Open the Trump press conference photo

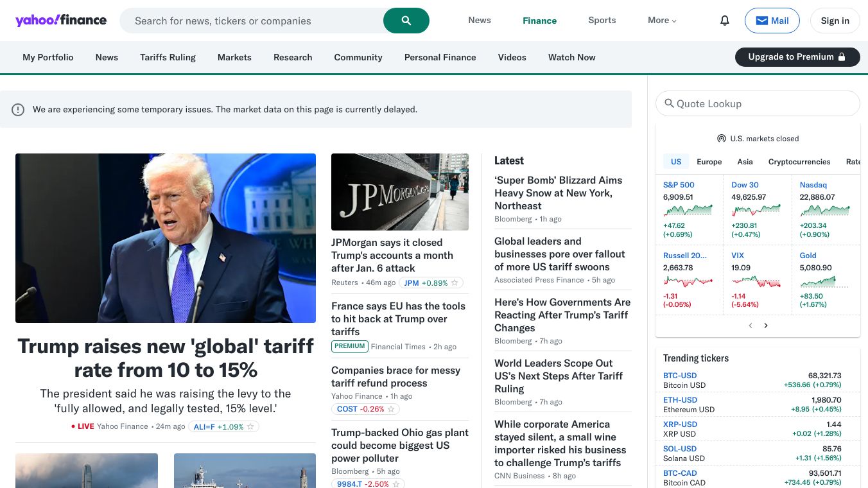166,238
